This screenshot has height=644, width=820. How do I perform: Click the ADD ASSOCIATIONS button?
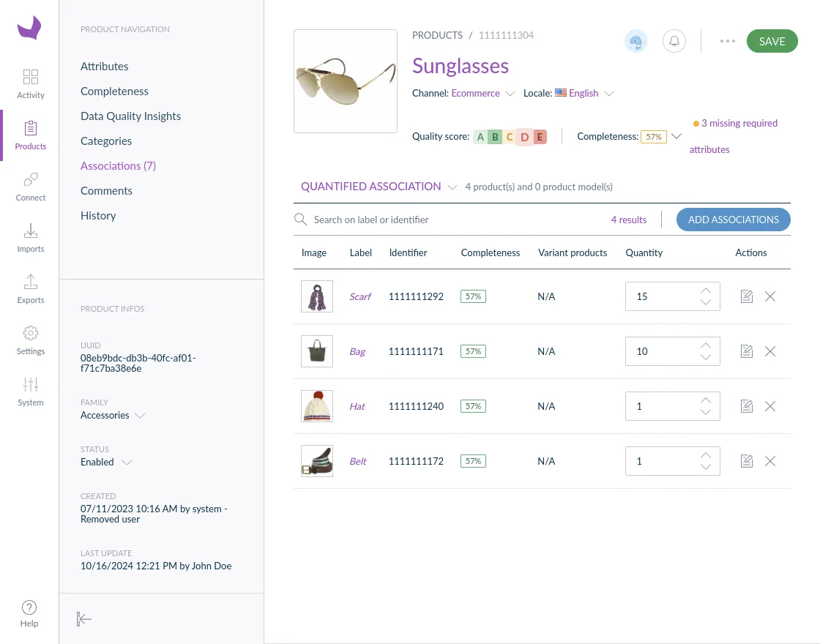pyautogui.click(x=733, y=219)
